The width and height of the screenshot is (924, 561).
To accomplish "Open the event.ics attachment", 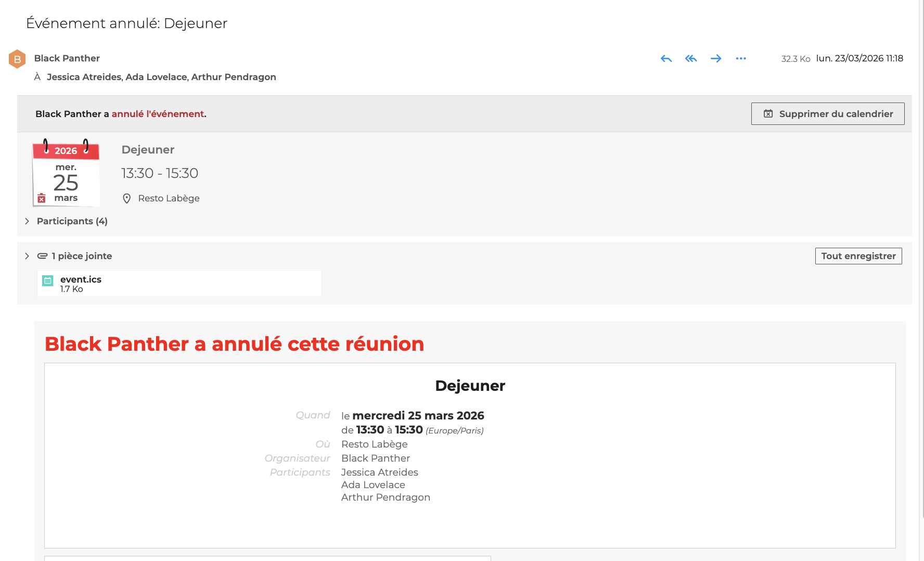I will click(81, 280).
